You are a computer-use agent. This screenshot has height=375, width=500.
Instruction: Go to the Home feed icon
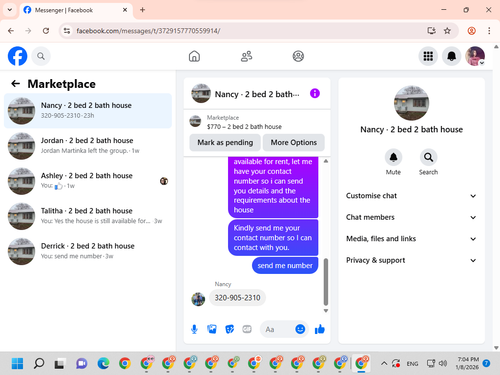pos(194,56)
